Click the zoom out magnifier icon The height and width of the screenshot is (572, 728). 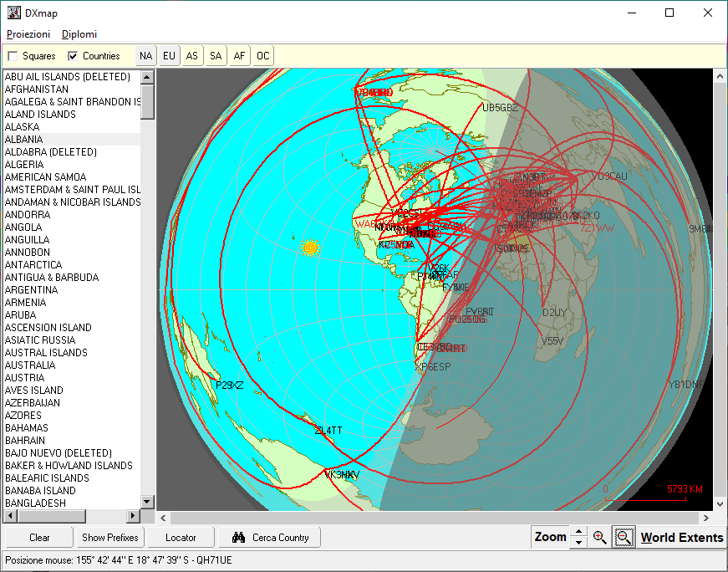coord(624,538)
